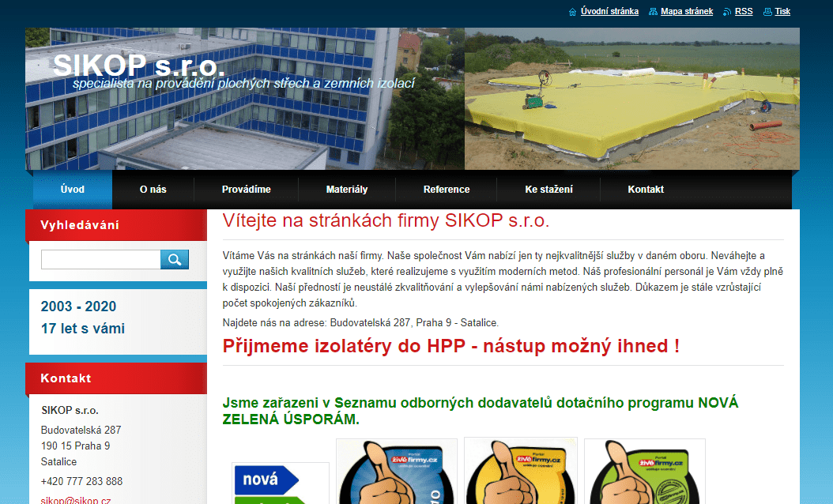The image size is (833, 504).
Task: Click the 17 let s vámi text
Action: pyautogui.click(x=83, y=329)
